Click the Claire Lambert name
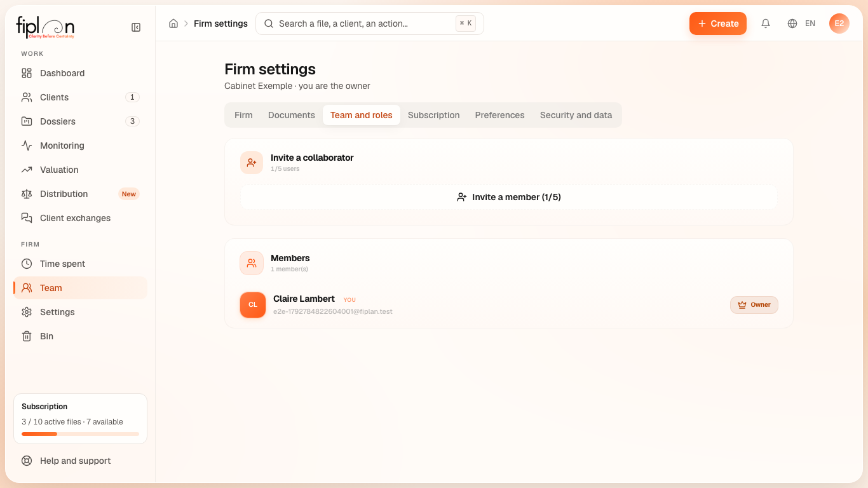Image resolution: width=868 pixels, height=488 pixels. click(304, 299)
